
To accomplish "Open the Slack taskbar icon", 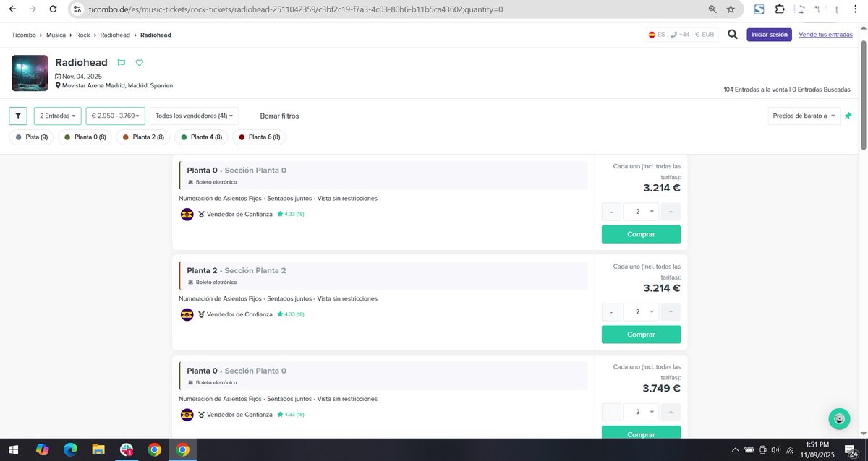I will click(x=127, y=450).
